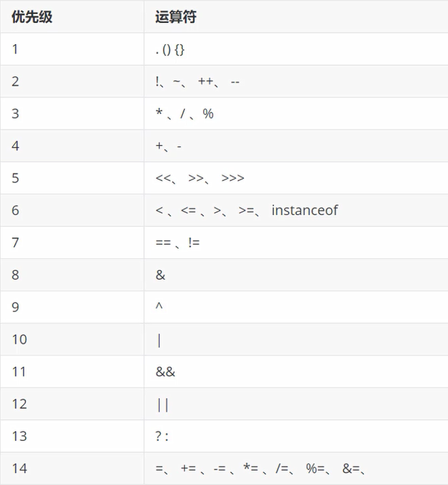This screenshot has height=485, width=448.
Task: Click the priority 1 row number
Action: (x=15, y=50)
